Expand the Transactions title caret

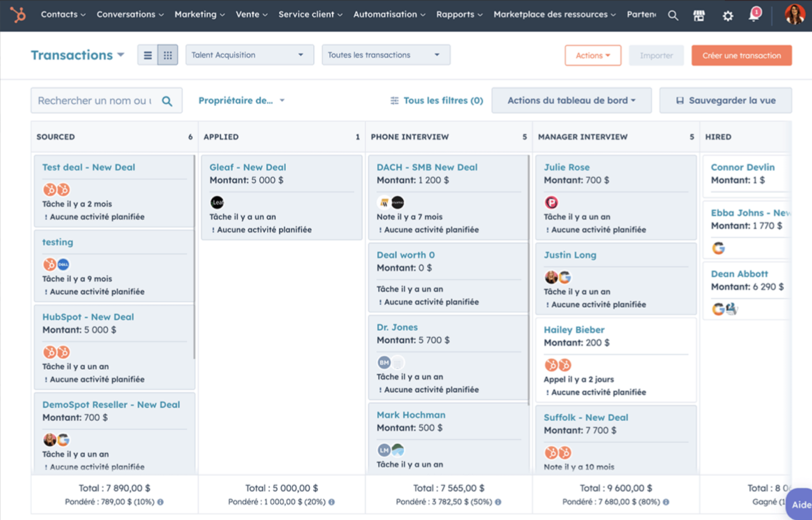(120, 55)
